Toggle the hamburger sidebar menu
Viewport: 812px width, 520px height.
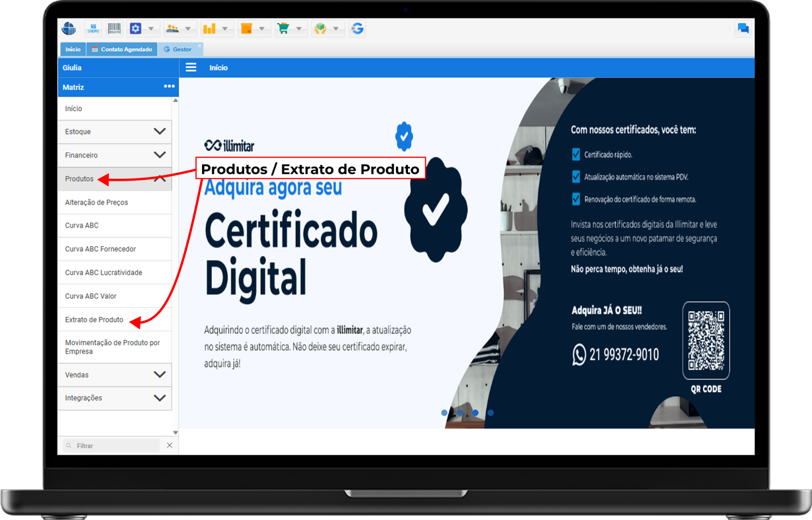coord(191,68)
